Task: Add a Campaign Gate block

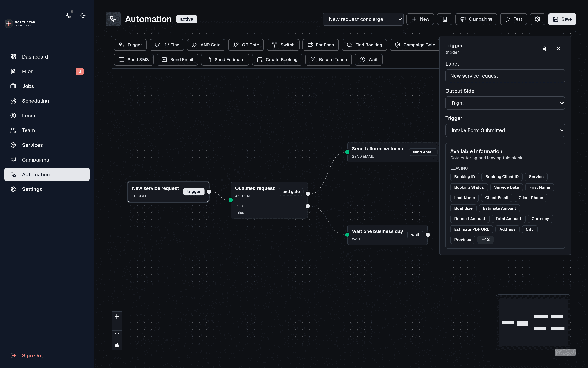Action: point(415,45)
